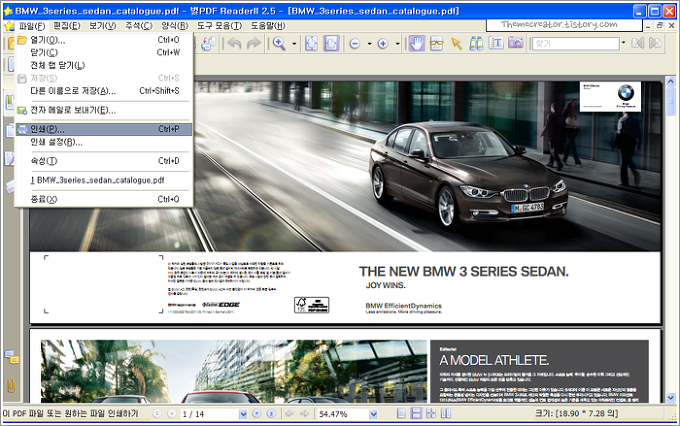Image resolution: width=680 pixels, height=426 pixels.
Task: Click the next page button in status bar
Action: 257,414
